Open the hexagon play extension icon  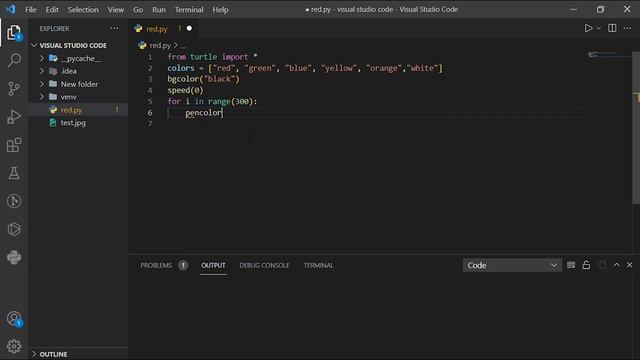pos(14,229)
